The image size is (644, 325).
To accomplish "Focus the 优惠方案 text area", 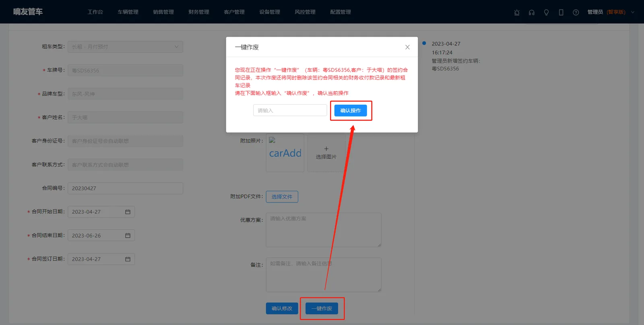I will click(324, 230).
